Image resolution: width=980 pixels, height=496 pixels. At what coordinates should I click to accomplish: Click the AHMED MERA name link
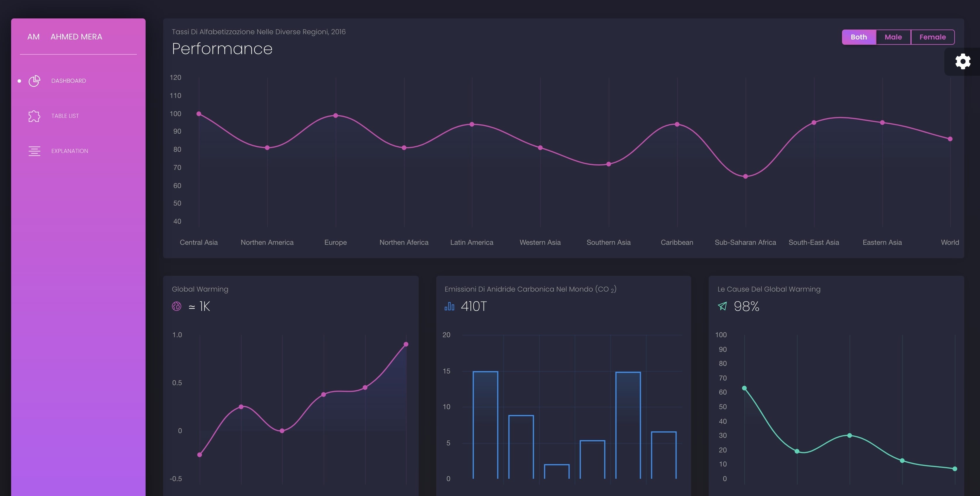point(76,37)
